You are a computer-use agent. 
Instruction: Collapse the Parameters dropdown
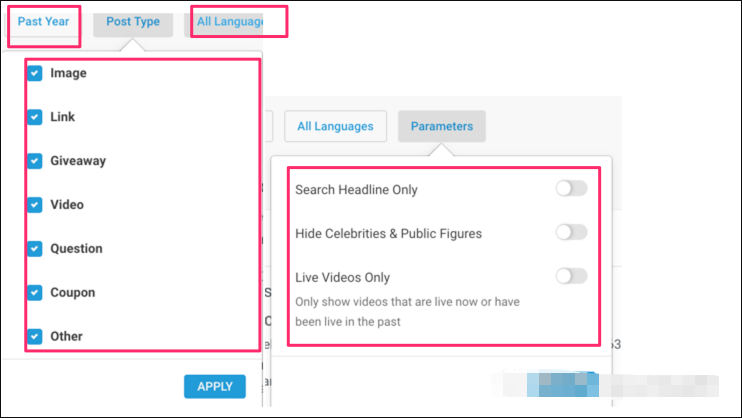[x=441, y=127]
